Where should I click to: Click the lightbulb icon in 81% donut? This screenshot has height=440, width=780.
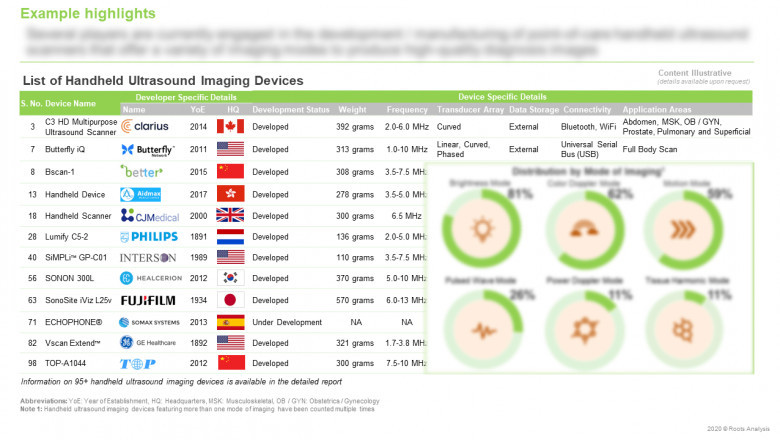tap(482, 229)
